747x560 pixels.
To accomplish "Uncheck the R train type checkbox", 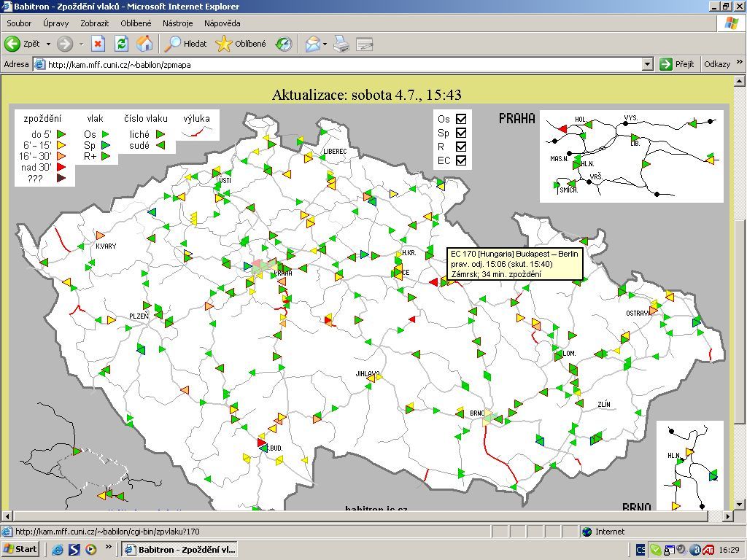I will coord(461,147).
